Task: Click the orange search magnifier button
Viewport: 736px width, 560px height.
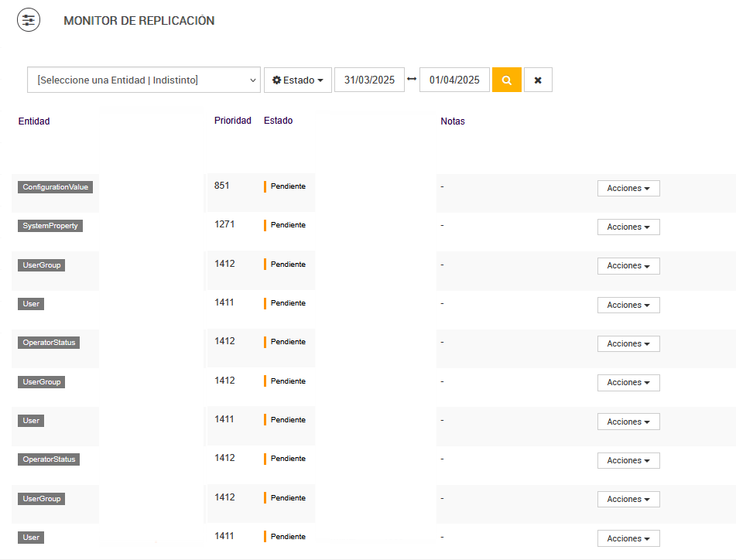Action: (507, 80)
